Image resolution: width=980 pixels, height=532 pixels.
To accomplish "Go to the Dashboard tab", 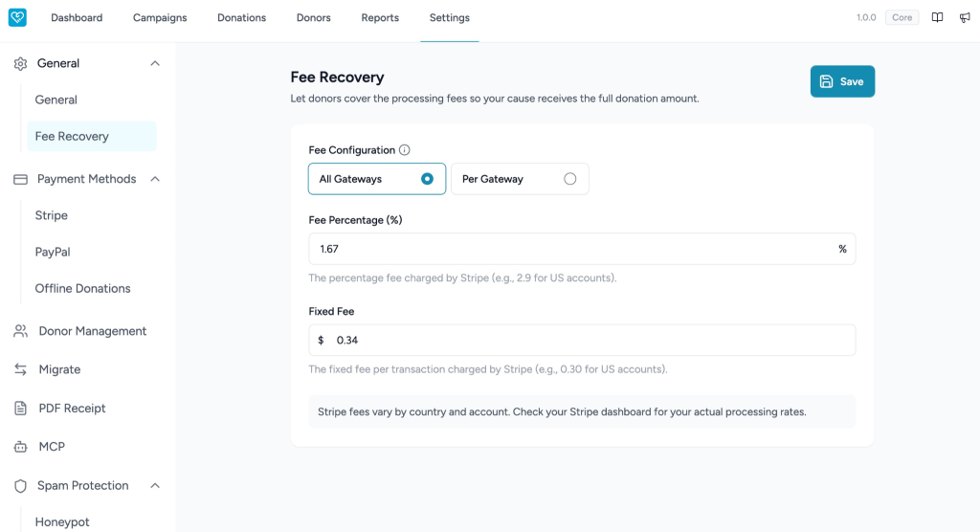I will pyautogui.click(x=77, y=17).
